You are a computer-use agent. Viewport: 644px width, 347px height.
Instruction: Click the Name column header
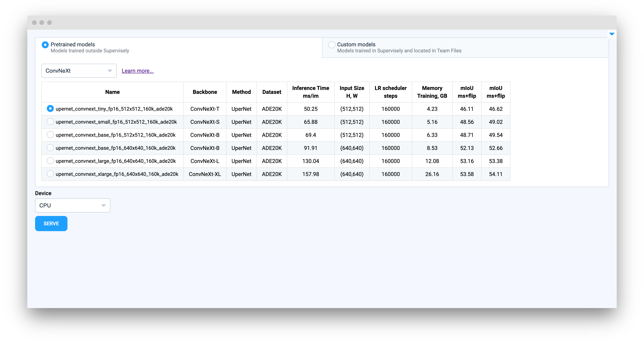point(112,92)
